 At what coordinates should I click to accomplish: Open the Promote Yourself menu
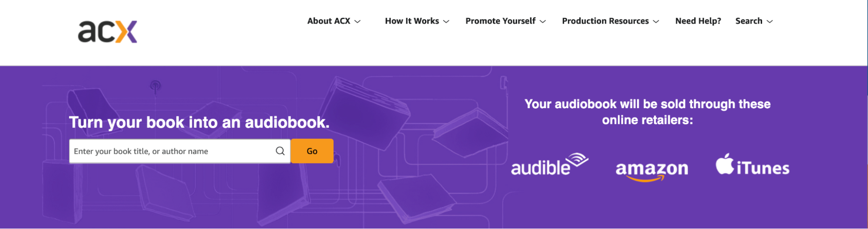[500, 21]
